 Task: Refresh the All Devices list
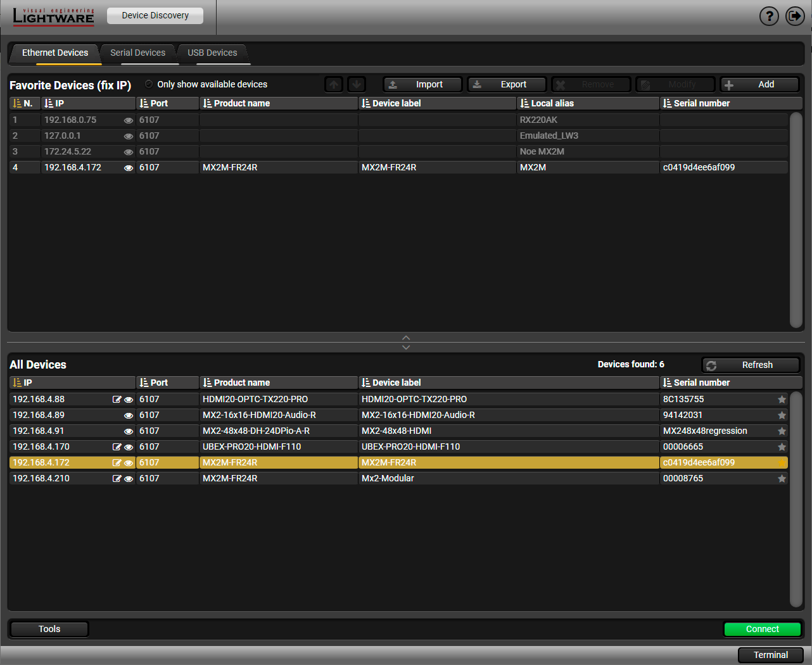click(x=751, y=365)
